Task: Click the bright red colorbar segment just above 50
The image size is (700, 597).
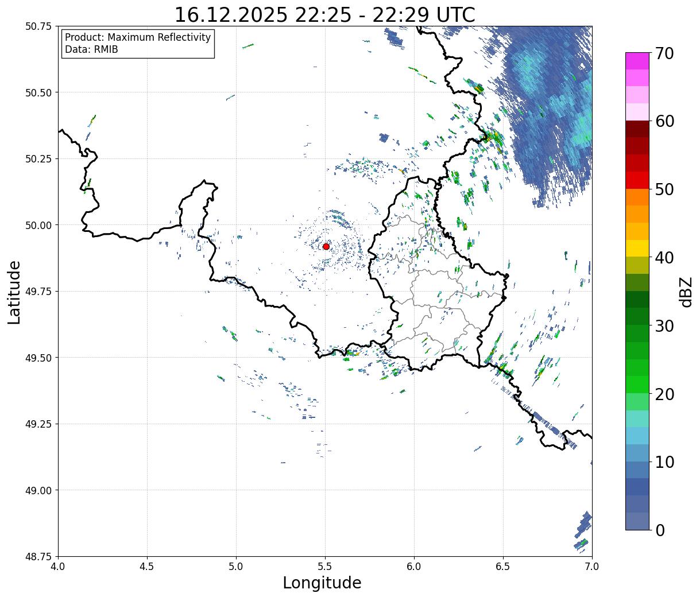Action: click(x=637, y=180)
